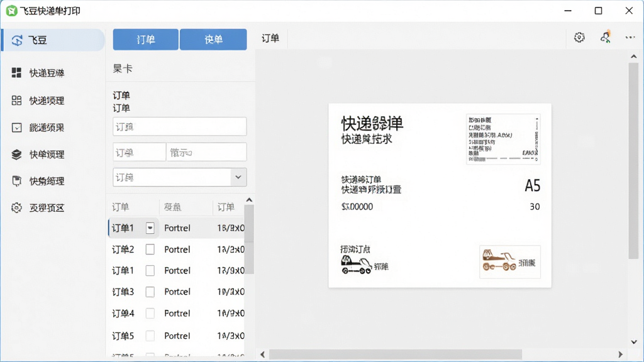Click the stacked layers icon in the sidebar
Screen dimensions: 644x362
16,155
